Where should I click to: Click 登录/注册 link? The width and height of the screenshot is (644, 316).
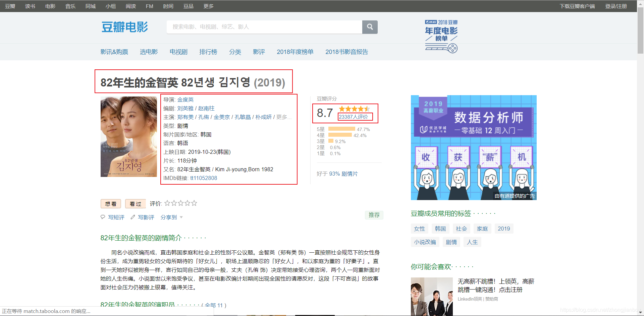tap(616, 6)
